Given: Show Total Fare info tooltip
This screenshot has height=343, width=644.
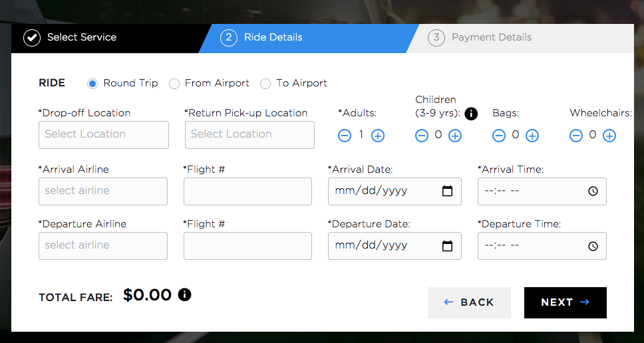Looking at the screenshot, I should (x=185, y=294).
